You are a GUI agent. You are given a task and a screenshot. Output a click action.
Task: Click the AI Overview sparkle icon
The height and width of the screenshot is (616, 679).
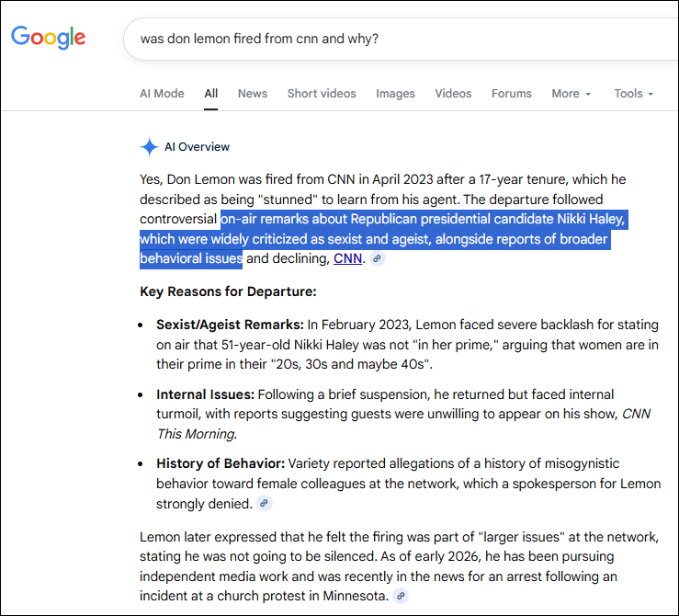click(149, 147)
